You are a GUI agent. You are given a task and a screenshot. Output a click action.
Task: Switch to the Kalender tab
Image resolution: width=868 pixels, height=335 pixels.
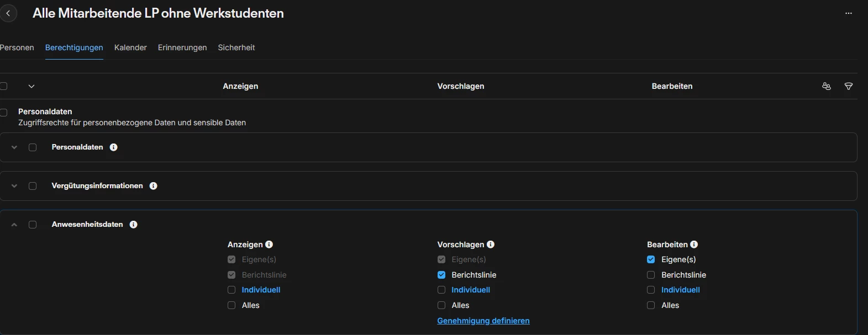coord(130,47)
